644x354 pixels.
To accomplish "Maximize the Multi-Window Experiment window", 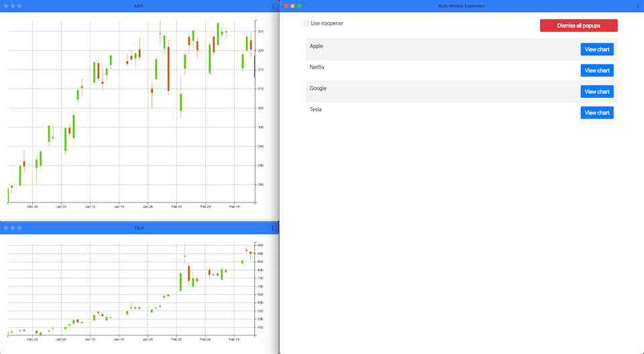I will tap(299, 6).
